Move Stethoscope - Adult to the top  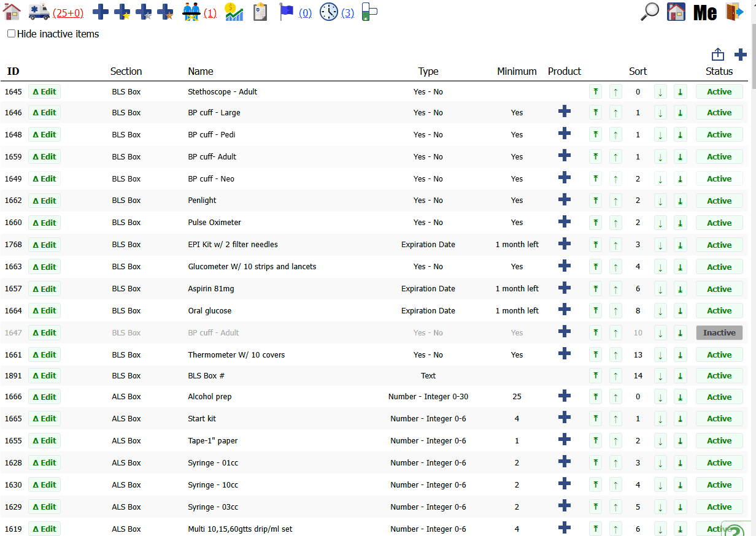click(x=595, y=92)
